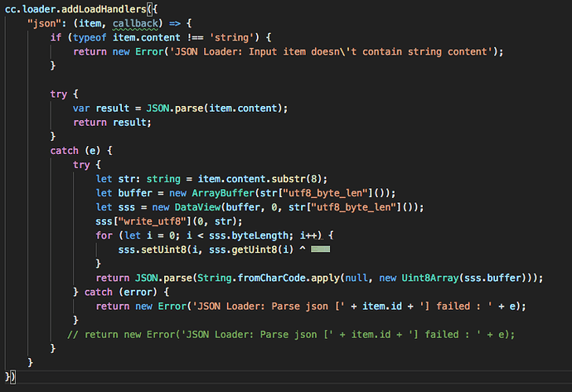Click the substr(8) call
This screenshot has width=572, height=392.
pyautogui.click(x=305, y=179)
